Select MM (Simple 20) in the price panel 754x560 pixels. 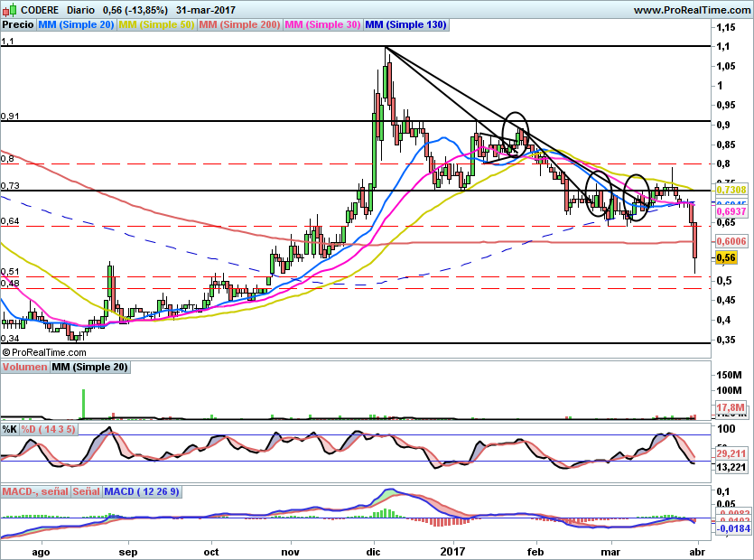click(x=76, y=25)
